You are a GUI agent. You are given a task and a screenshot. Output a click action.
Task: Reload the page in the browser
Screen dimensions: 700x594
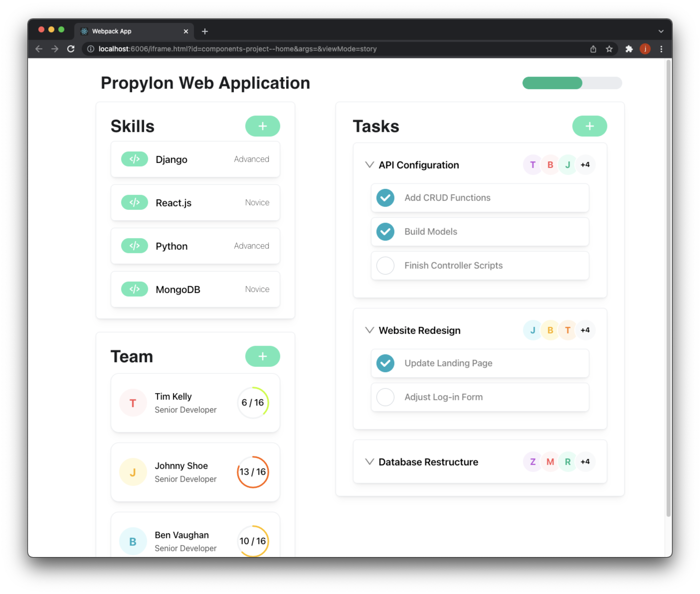[x=71, y=49]
